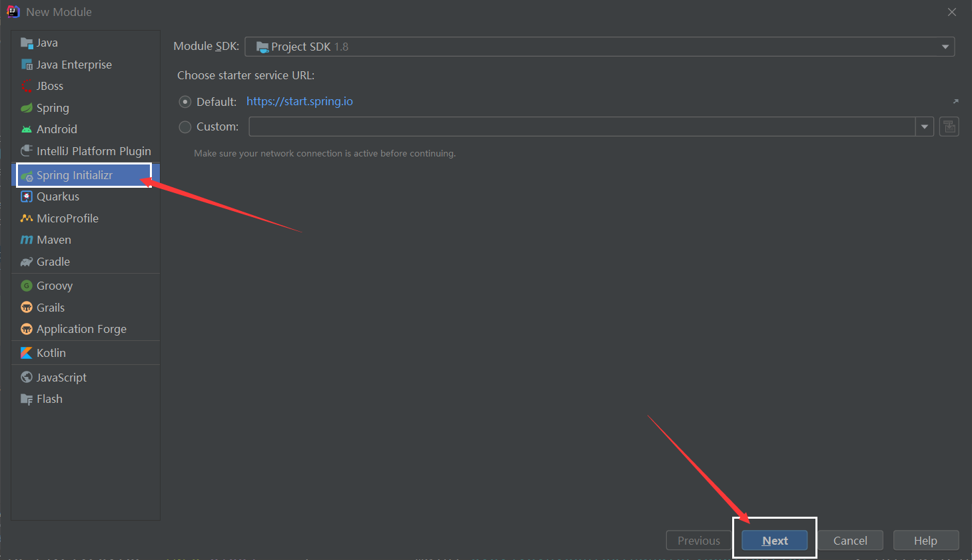
Task: Close the New Module window
Action: click(952, 12)
